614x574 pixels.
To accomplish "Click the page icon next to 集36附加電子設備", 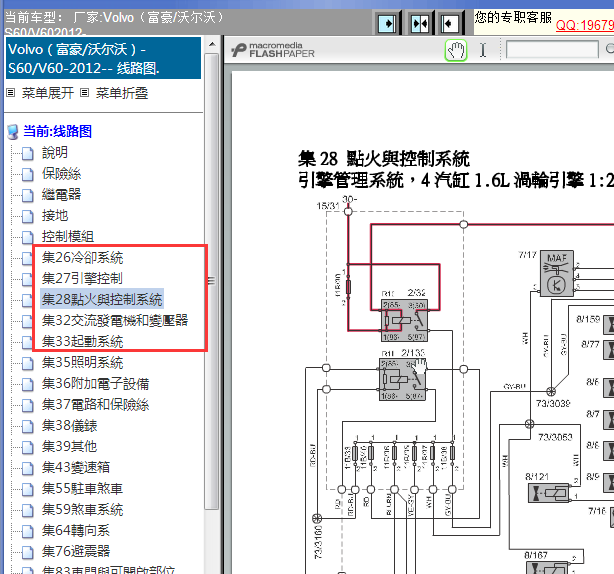I will 27,384.
